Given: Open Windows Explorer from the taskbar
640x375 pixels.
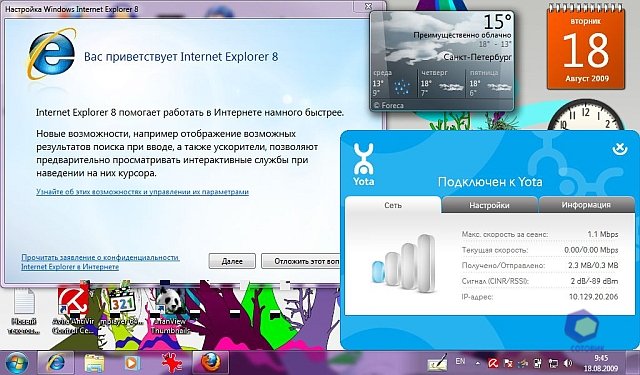Looking at the screenshot, I should coord(94,363).
